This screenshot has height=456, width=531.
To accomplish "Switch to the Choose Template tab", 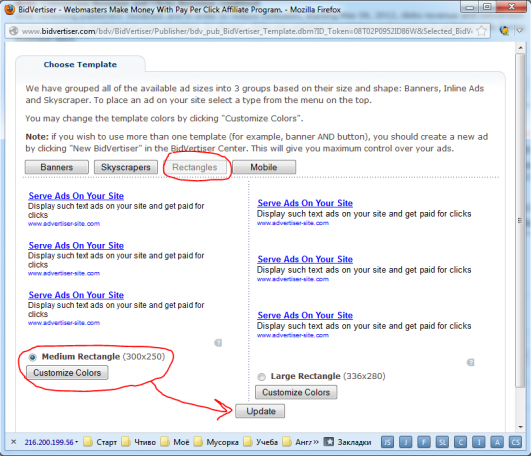I will [x=80, y=65].
